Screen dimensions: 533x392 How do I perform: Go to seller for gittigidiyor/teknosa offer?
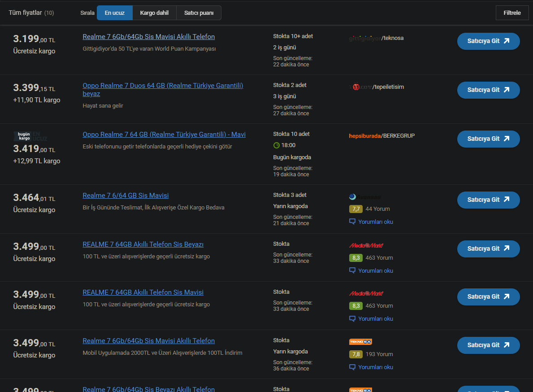488,41
